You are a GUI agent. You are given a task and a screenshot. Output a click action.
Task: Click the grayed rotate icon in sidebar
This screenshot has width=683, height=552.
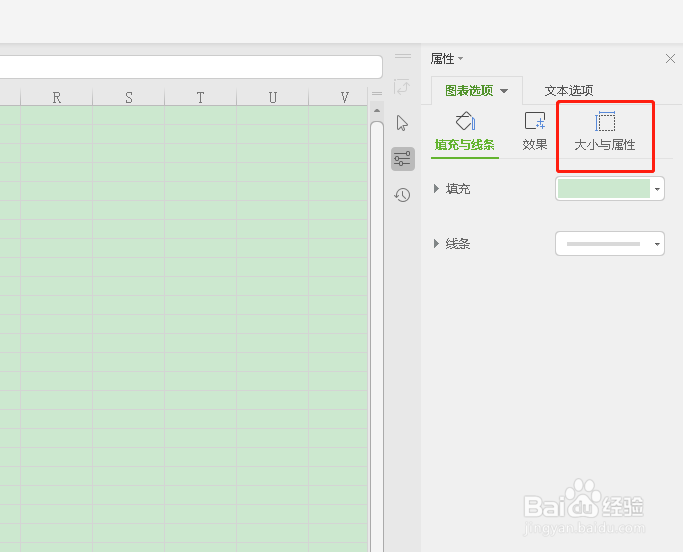(402, 87)
